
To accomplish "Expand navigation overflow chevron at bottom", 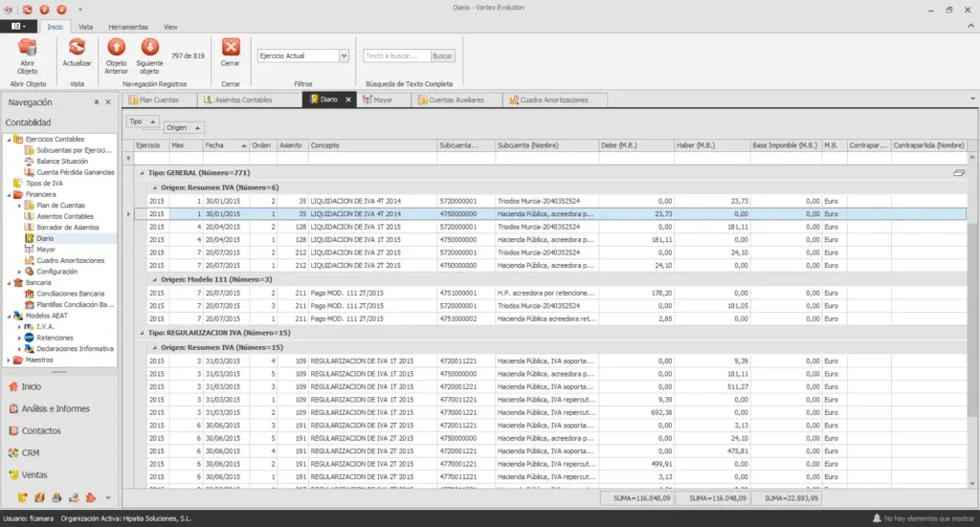I will click(108, 497).
